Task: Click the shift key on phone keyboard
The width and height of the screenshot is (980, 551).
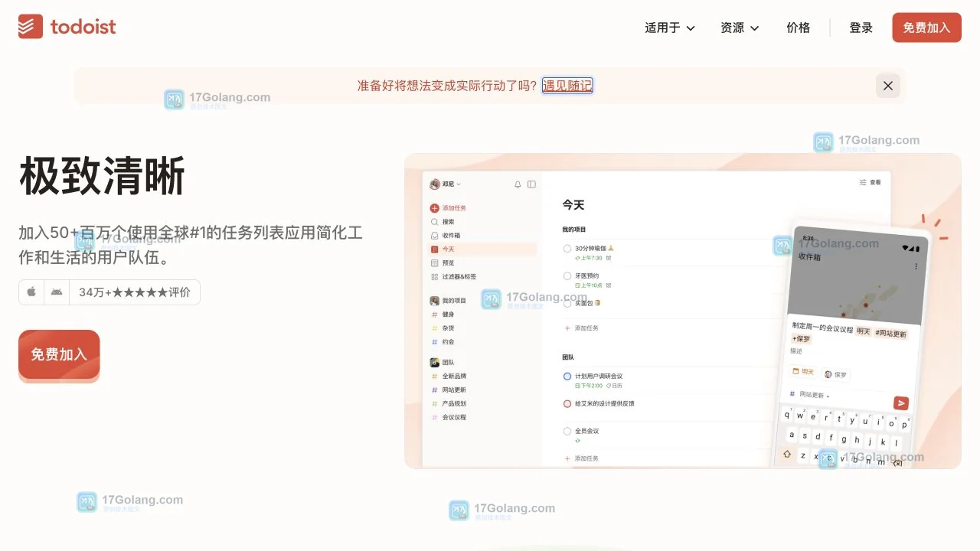Action: [787, 453]
